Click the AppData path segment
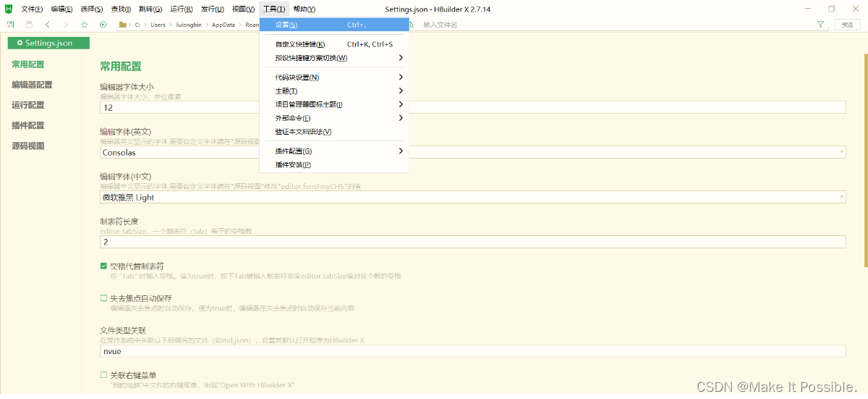Image resolution: width=868 pixels, height=399 pixels. click(224, 25)
